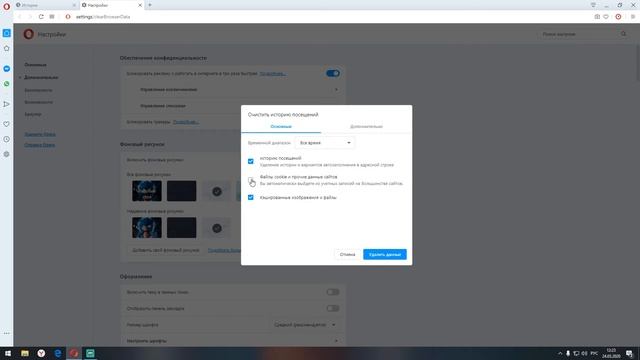Open the 'Подробнее' link beside ad blocking
Image resolution: width=640 pixels, height=360 pixels.
click(273, 74)
